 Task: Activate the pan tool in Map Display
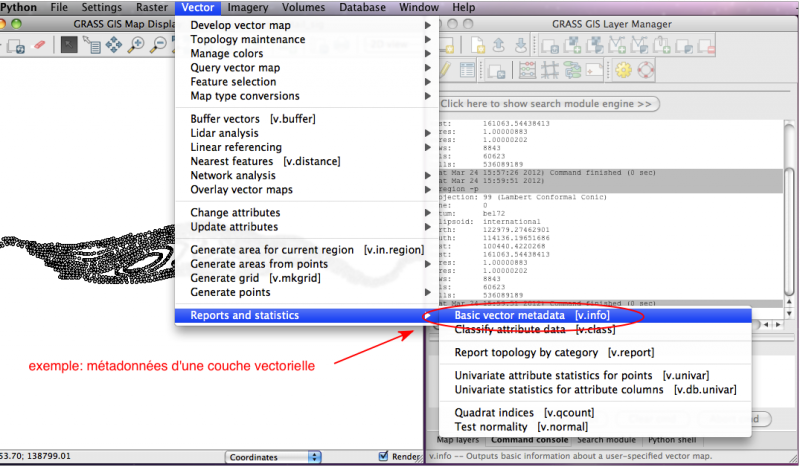coord(114,45)
